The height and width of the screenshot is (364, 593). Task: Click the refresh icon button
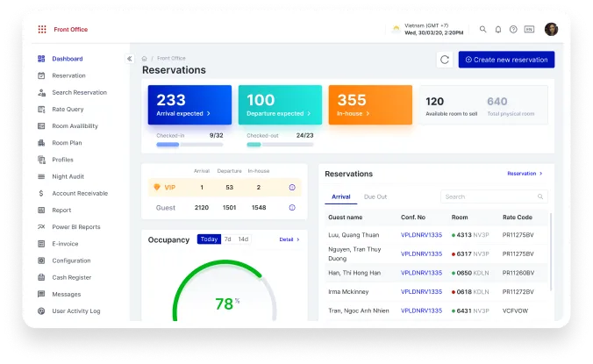point(445,60)
